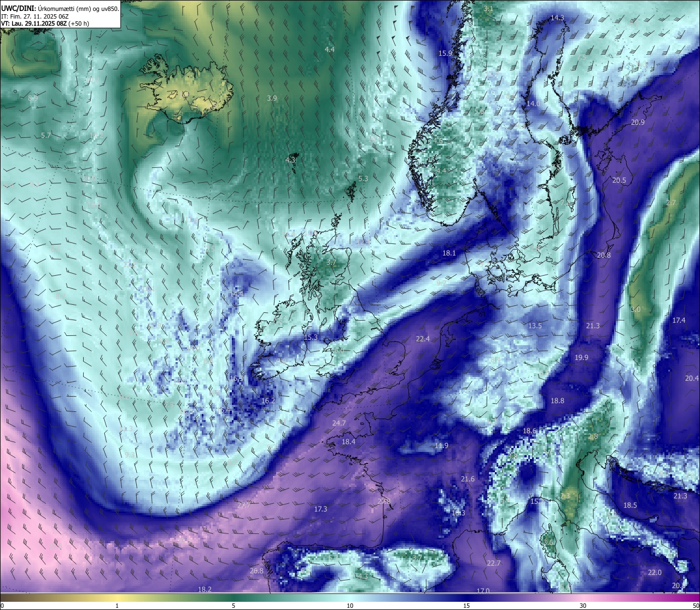The image size is (700, 610).
Task: Click the 18.6 value on the map
Action: [x=529, y=431]
